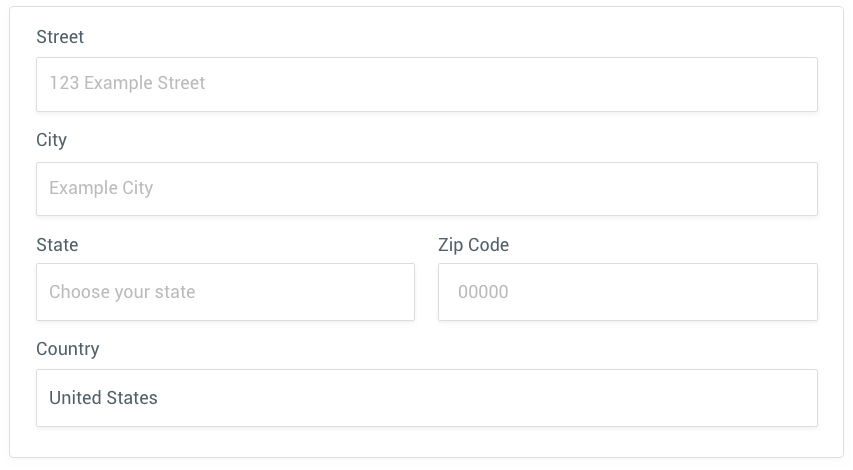Click the "United States" country value
The height and width of the screenshot is (470, 853).
[x=103, y=398]
